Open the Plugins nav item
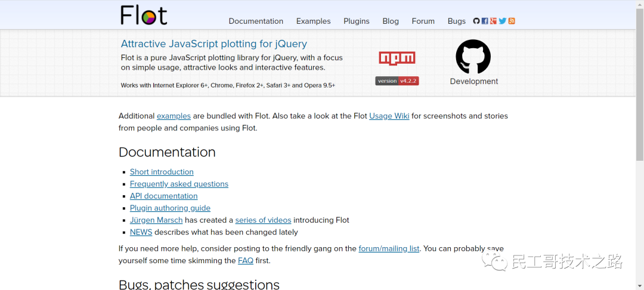The height and width of the screenshot is (290, 644). click(357, 21)
